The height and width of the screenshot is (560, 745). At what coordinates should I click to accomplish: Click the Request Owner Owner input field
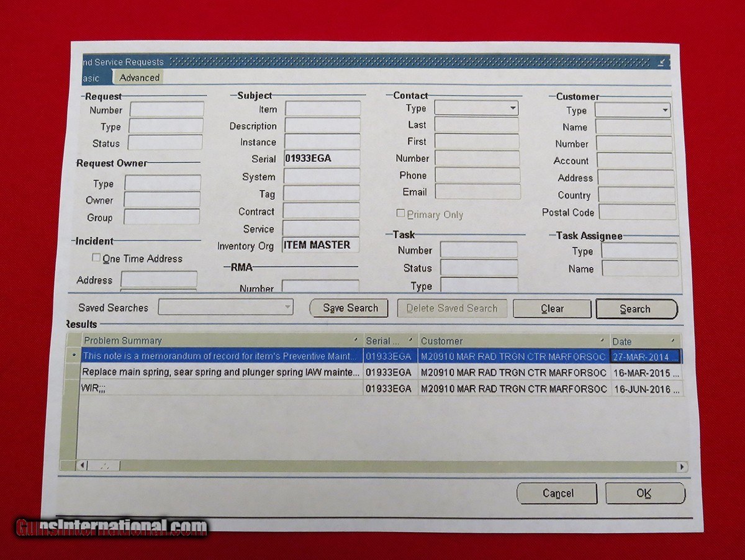(162, 199)
